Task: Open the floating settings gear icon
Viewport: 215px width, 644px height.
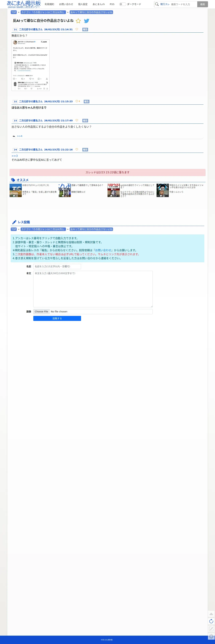Action: click(211, 636)
